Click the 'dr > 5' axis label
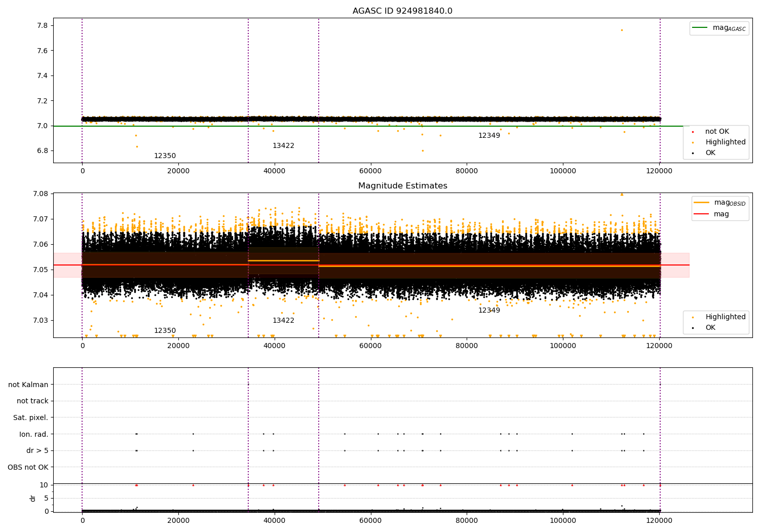This screenshot has width=760, height=532. tap(37, 451)
